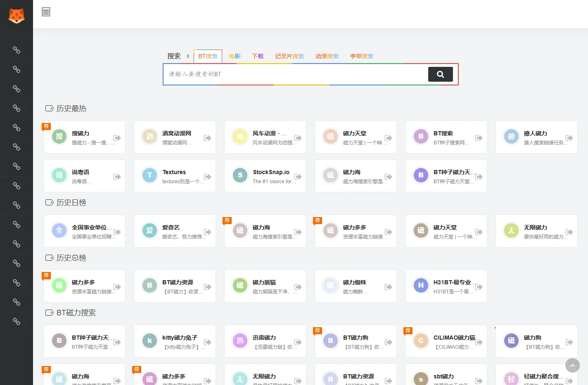Viewport: 588px width, 385px height.
Task: Click the round S avatar of StockSnap.io
Action: pyautogui.click(x=240, y=175)
